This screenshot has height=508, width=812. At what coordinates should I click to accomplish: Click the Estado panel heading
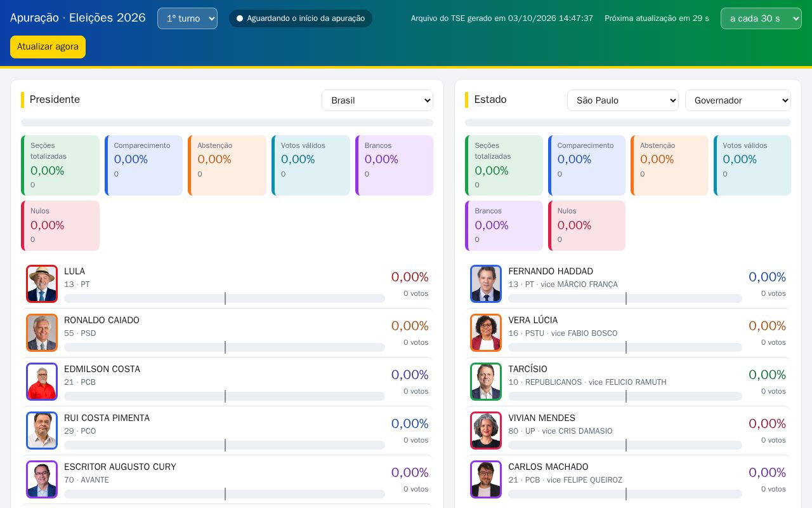coord(490,100)
